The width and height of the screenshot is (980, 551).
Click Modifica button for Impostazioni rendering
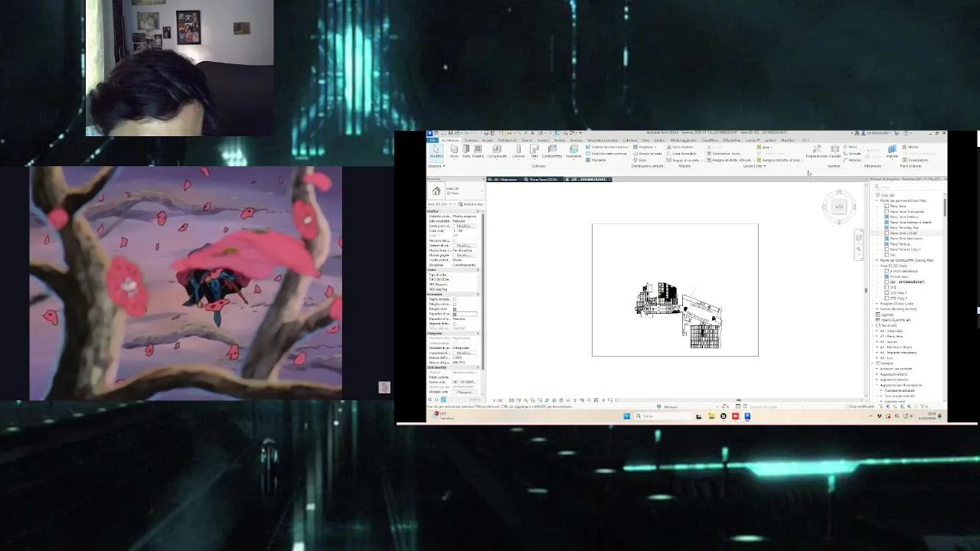(x=464, y=353)
